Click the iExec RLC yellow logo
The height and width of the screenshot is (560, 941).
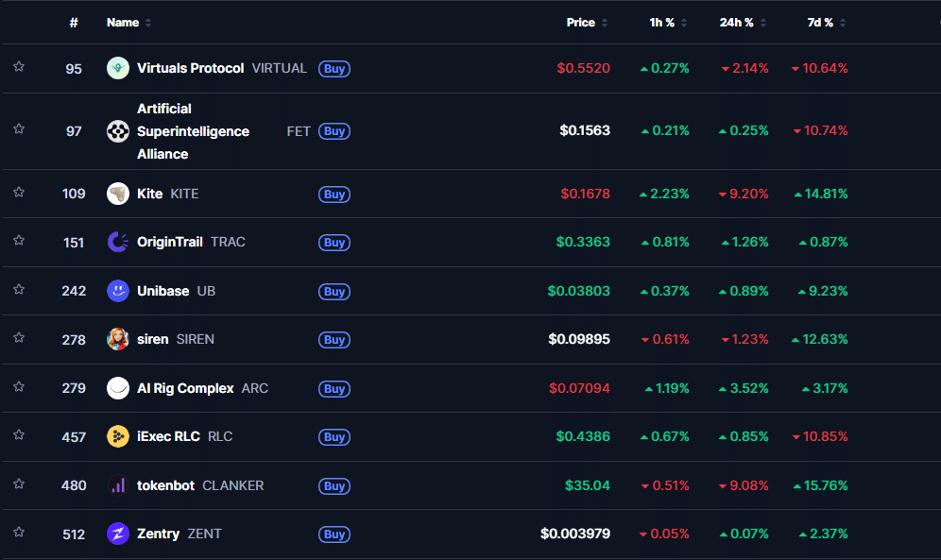118,436
